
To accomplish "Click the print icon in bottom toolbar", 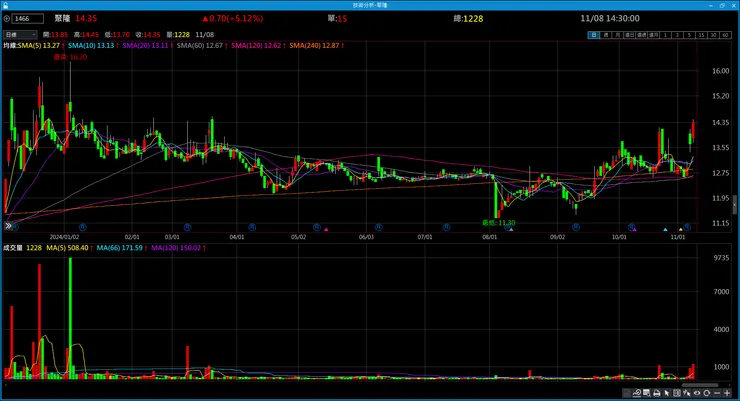I will point(656,393).
